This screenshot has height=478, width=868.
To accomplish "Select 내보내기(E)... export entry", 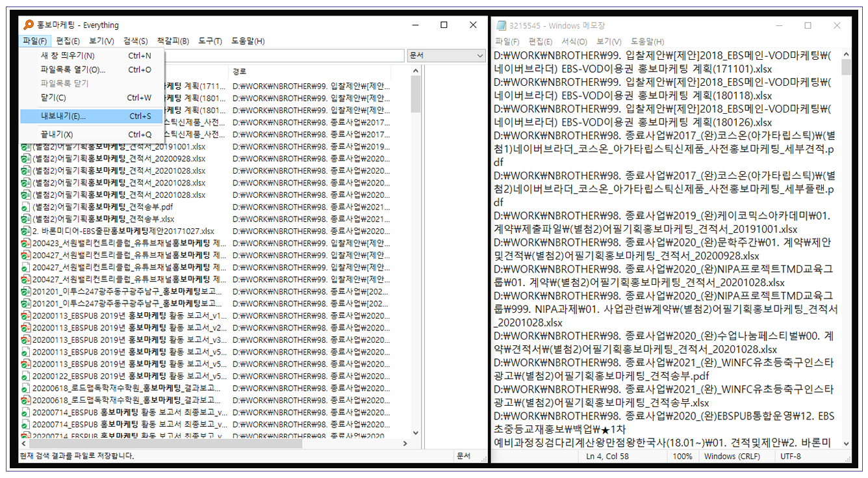I will coord(92,116).
